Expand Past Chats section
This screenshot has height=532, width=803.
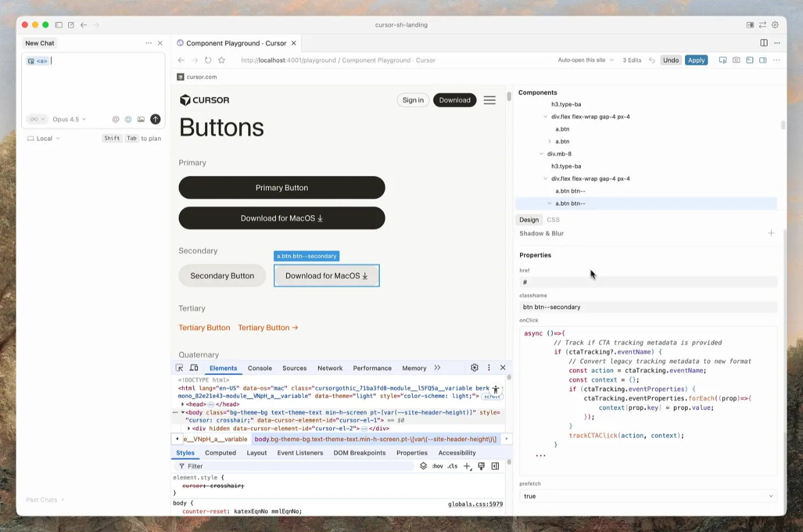[x=45, y=500]
